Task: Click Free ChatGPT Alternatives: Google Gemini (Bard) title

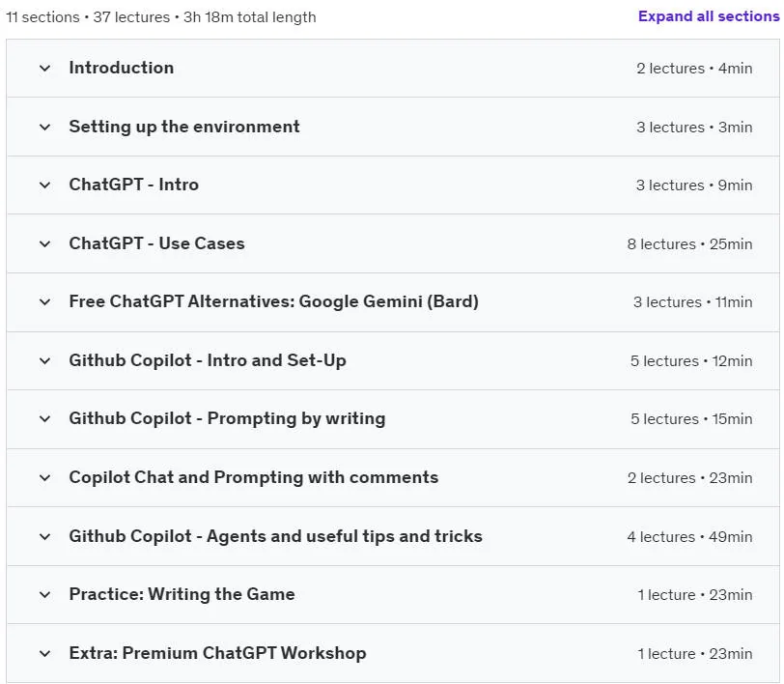Action: [x=274, y=301]
